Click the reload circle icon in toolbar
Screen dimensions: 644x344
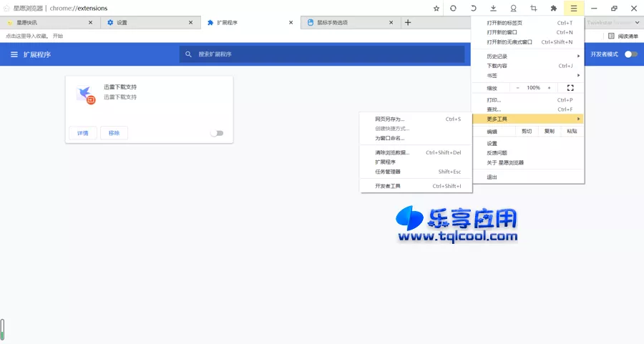(x=453, y=8)
